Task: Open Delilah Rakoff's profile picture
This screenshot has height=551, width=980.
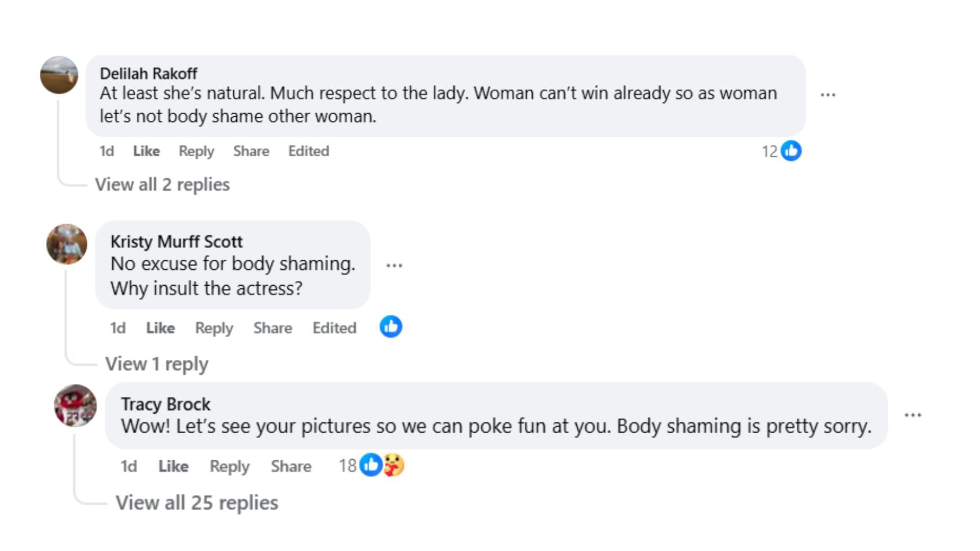Action: click(59, 75)
